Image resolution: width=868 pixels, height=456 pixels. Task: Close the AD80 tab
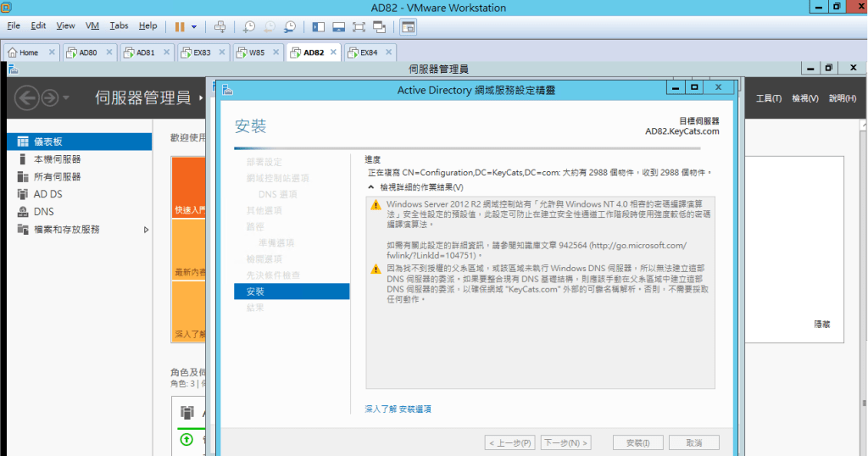[x=108, y=53]
